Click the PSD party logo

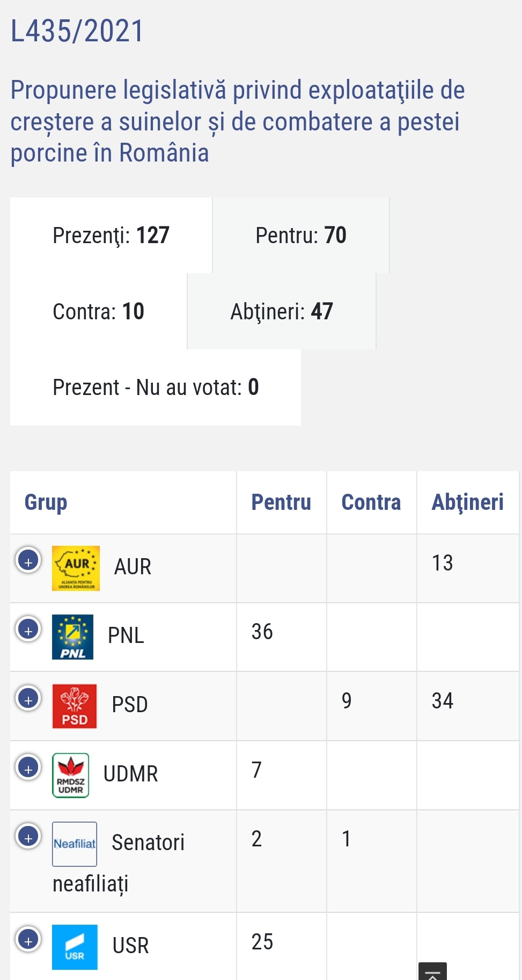point(75,706)
